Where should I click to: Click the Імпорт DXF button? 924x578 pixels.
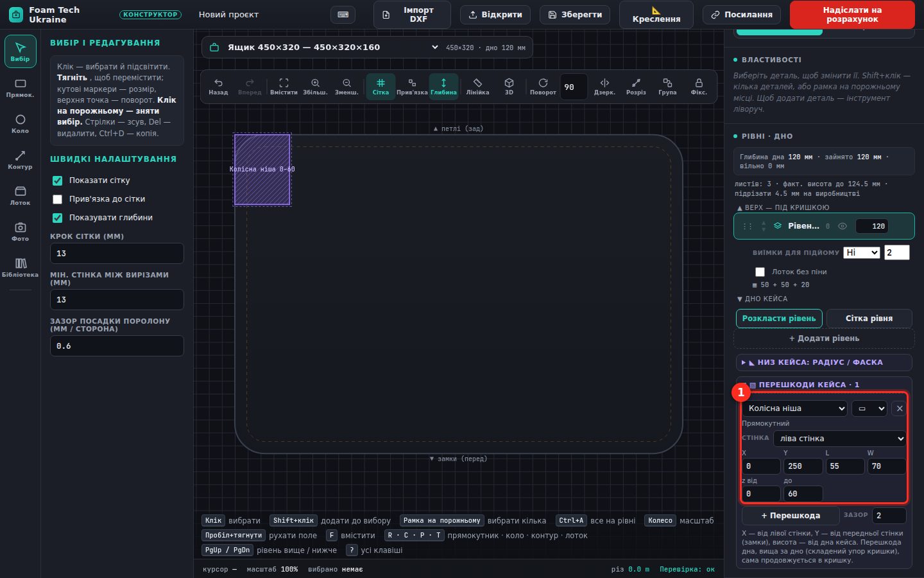coord(412,15)
